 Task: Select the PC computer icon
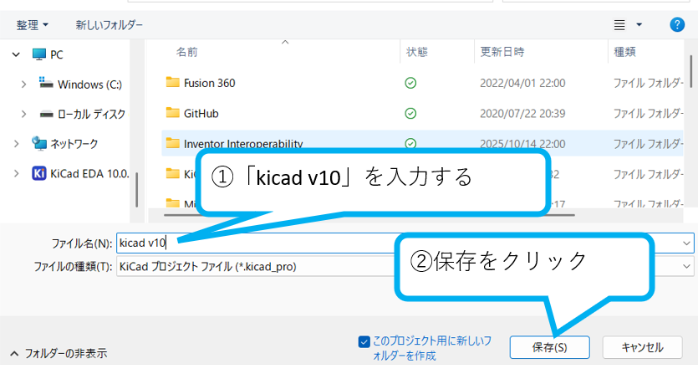click(39, 54)
